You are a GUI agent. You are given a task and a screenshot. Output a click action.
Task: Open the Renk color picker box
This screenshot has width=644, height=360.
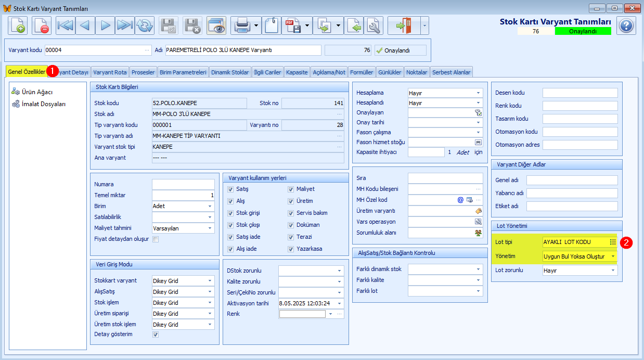click(302, 314)
